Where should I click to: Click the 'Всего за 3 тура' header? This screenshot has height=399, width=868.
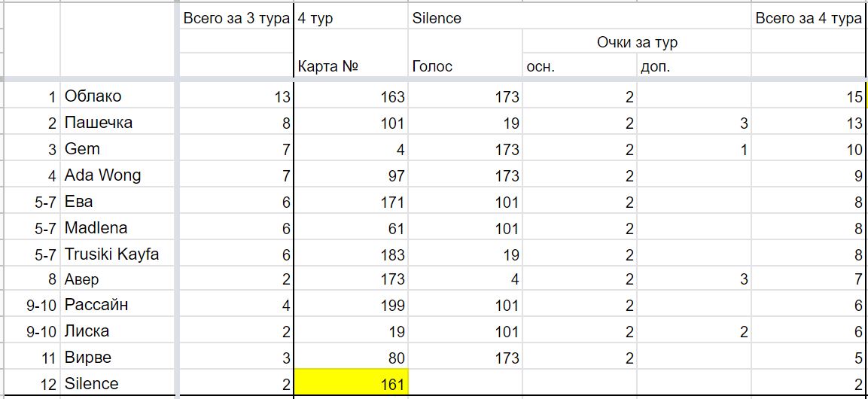[236, 18]
